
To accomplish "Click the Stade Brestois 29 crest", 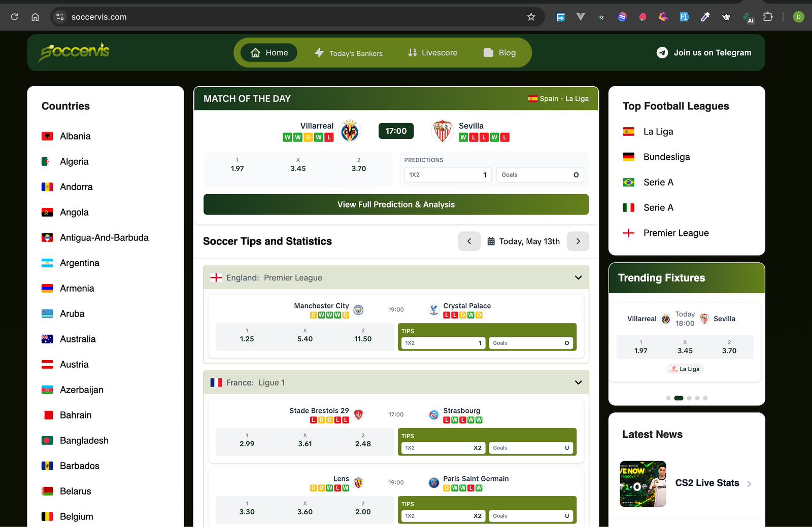I will [x=358, y=415].
